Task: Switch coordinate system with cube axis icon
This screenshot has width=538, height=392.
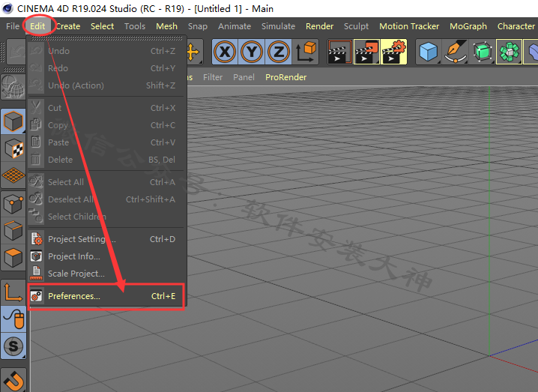Action: coord(306,52)
